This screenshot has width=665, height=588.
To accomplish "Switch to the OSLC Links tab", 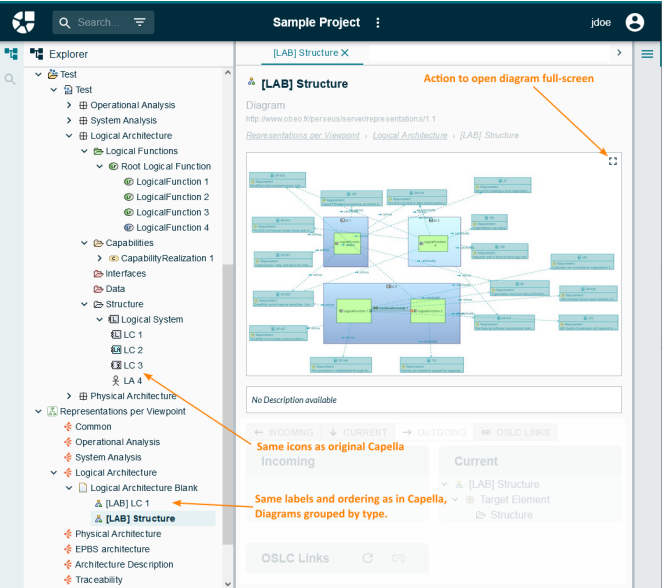I will [517, 432].
